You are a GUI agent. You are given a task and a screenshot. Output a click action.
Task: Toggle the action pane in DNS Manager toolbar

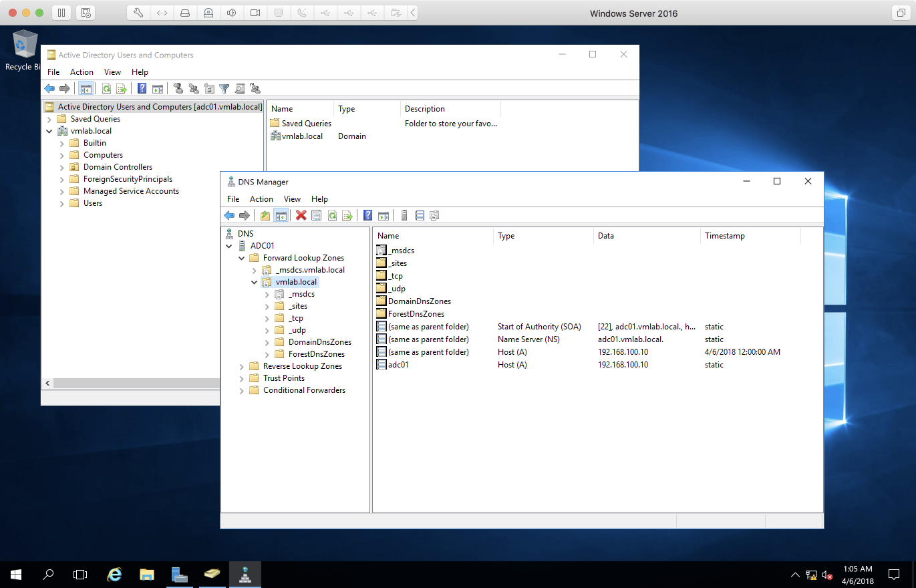tap(384, 215)
